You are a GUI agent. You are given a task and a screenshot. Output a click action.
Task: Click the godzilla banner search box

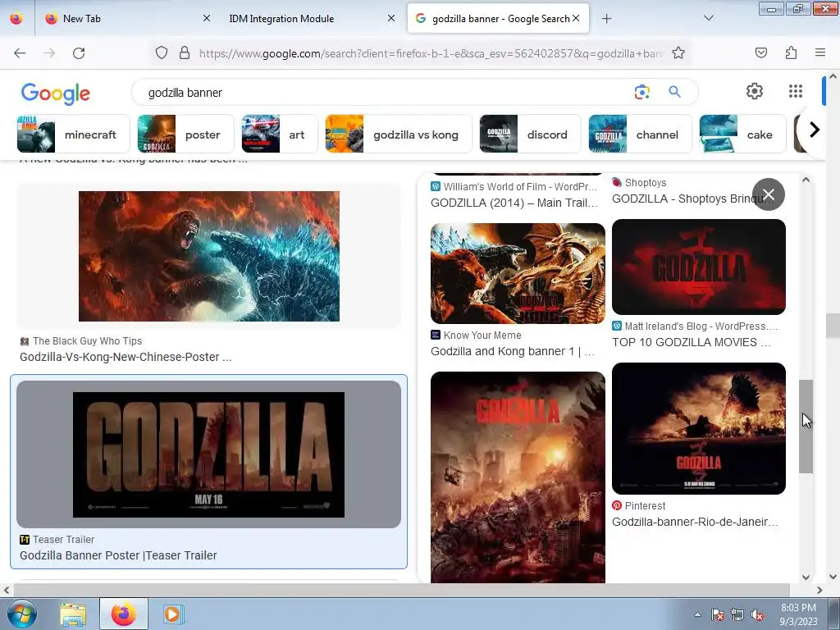tap(386, 93)
